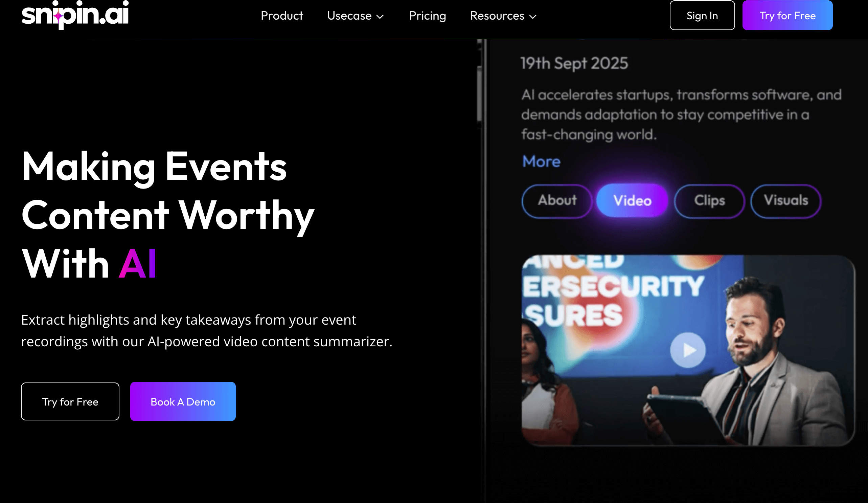
Task: Open the Resources menu
Action: coord(503,16)
